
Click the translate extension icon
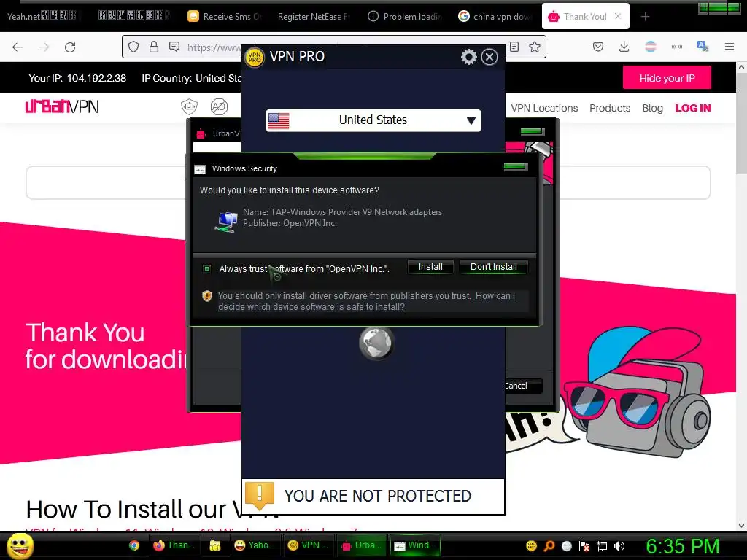coord(703,47)
